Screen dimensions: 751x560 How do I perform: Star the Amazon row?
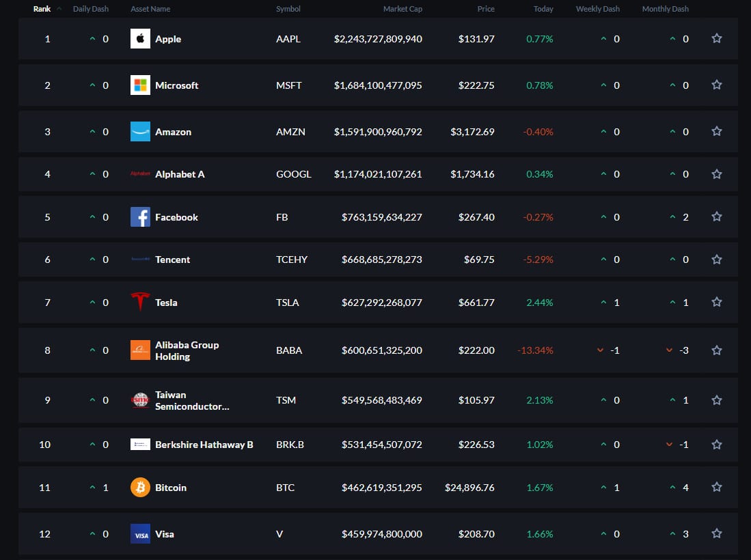point(717,131)
